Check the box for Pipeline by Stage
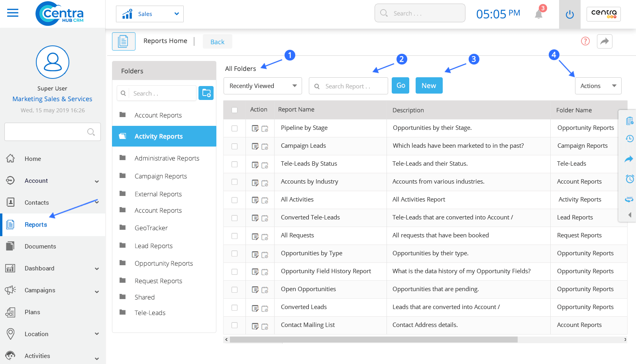 click(x=234, y=128)
